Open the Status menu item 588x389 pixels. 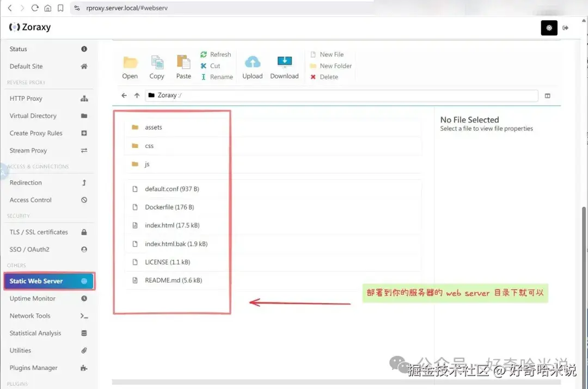(x=49, y=49)
